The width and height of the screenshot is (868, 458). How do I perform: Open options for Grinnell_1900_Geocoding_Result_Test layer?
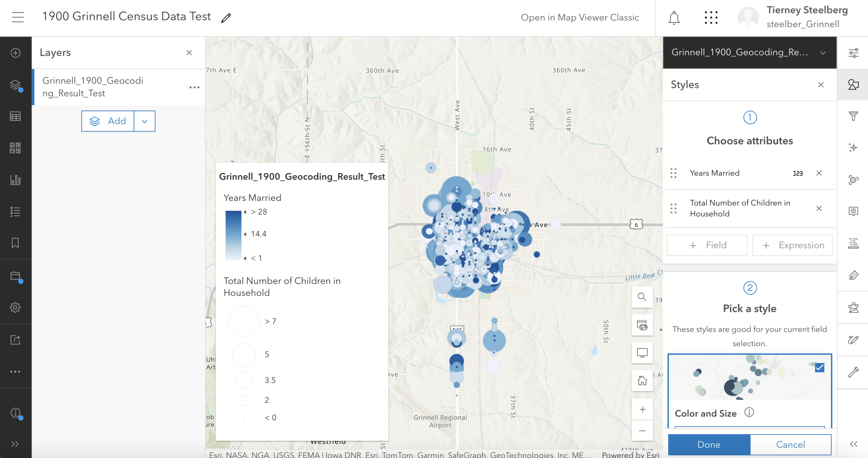194,87
